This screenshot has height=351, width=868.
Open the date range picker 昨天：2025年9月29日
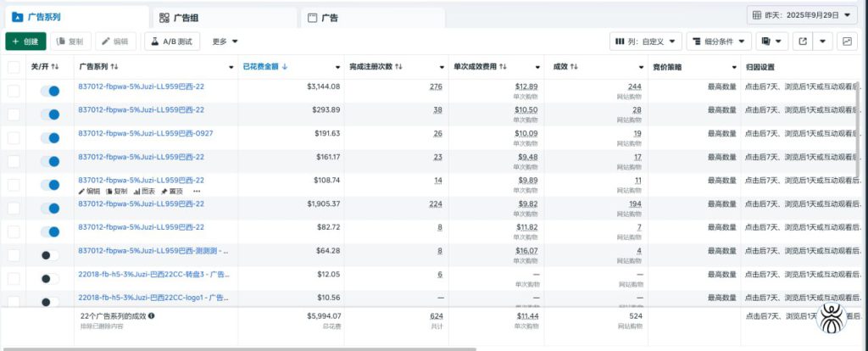pos(802,15)
